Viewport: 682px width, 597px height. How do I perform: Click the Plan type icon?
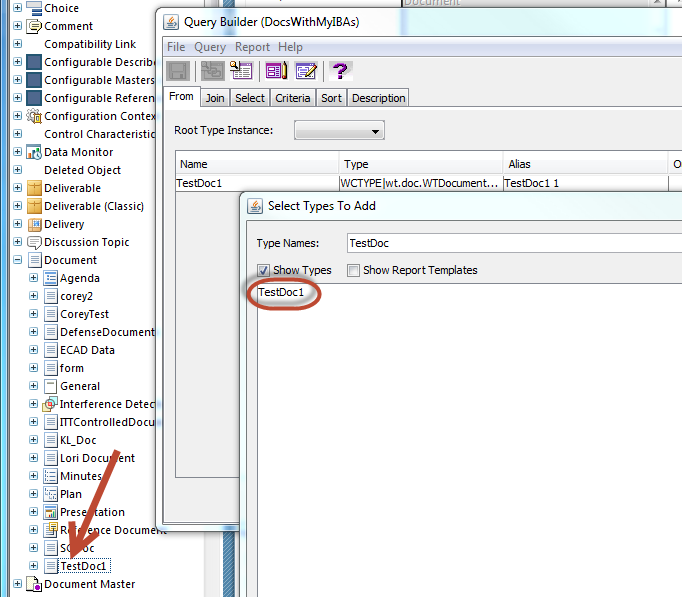tap(50, 494)
